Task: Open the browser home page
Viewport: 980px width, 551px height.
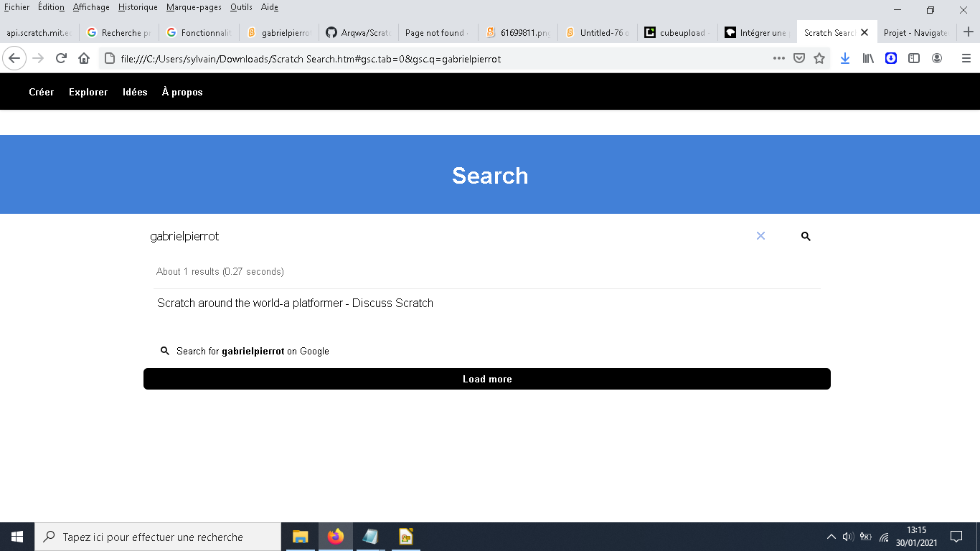Action: coord(84,58)
